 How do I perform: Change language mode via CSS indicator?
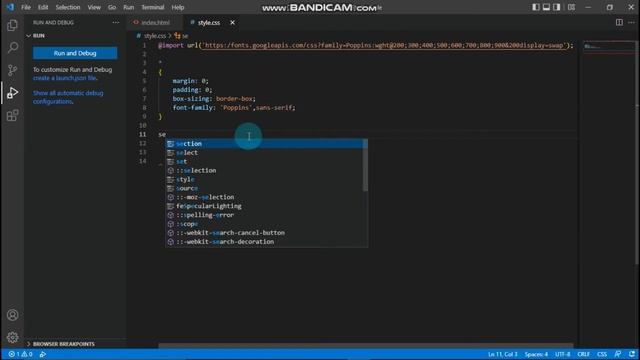[602, 354]
